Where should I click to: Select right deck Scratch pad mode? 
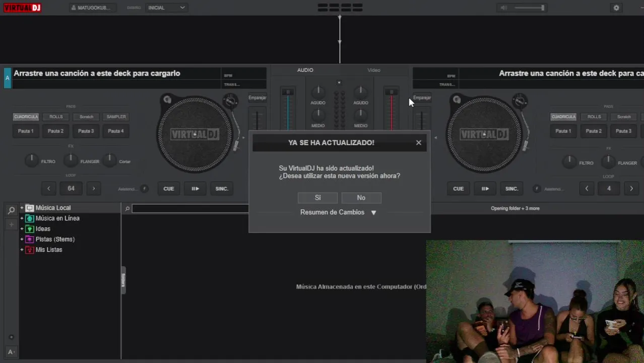tap(624, 116)
